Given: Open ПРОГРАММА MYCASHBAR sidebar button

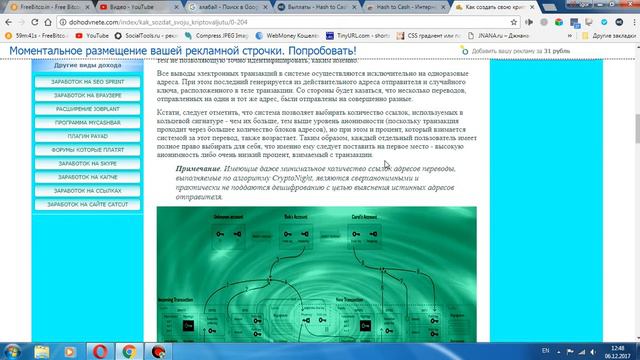Looking at the screenshot, I should coord(87,122).
